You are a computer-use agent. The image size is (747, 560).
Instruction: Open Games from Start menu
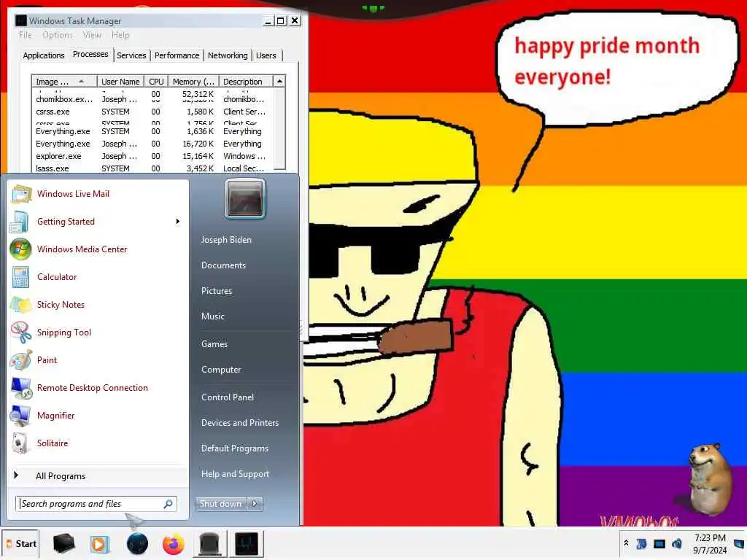tap(214, 344)
